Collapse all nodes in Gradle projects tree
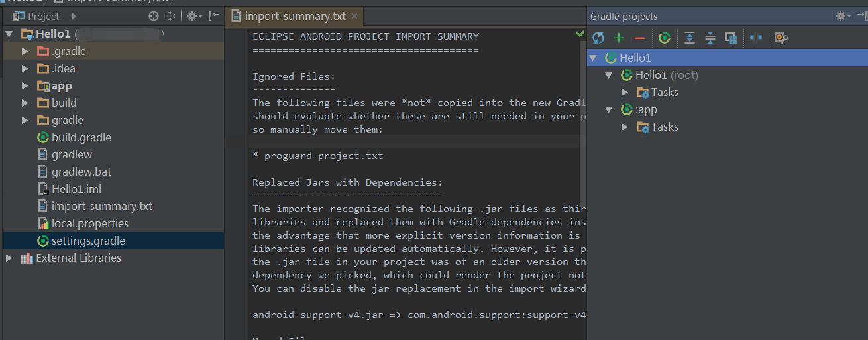868x340 pixels. point(710,38)
